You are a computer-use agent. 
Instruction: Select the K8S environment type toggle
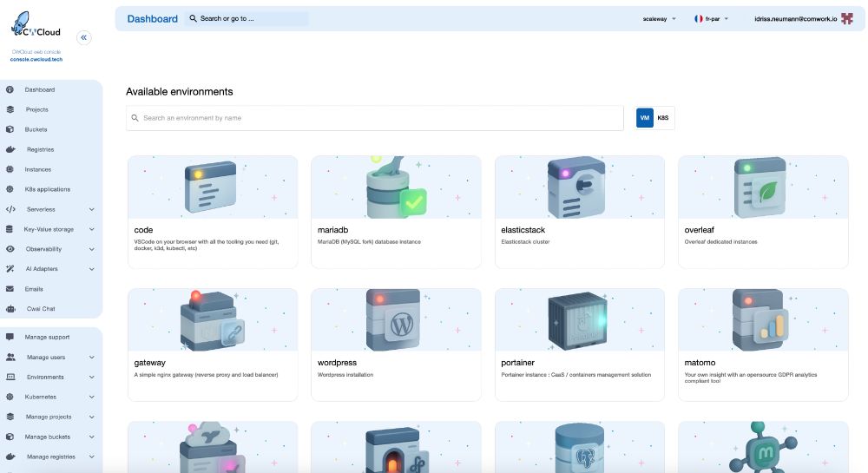(x=663, y=118)
